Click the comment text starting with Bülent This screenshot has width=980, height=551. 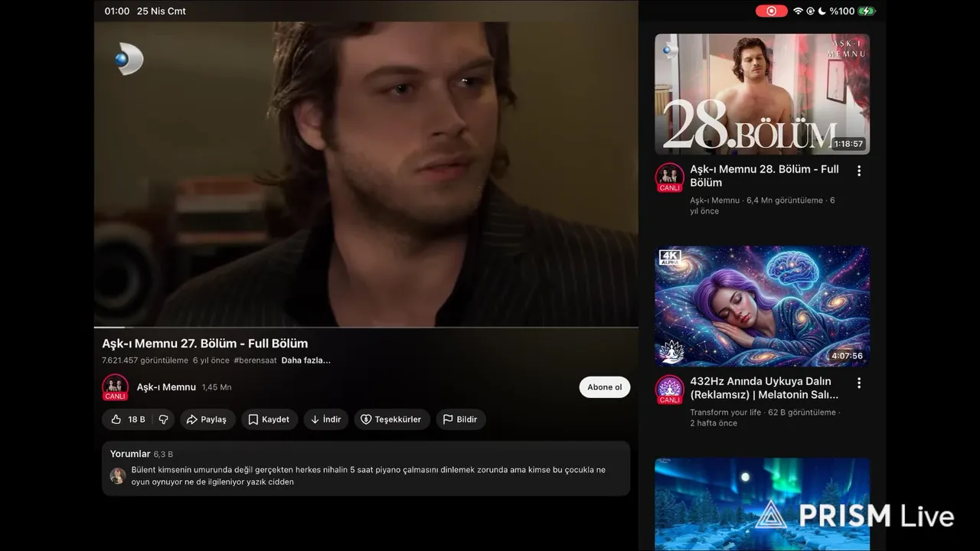[368, 476]
